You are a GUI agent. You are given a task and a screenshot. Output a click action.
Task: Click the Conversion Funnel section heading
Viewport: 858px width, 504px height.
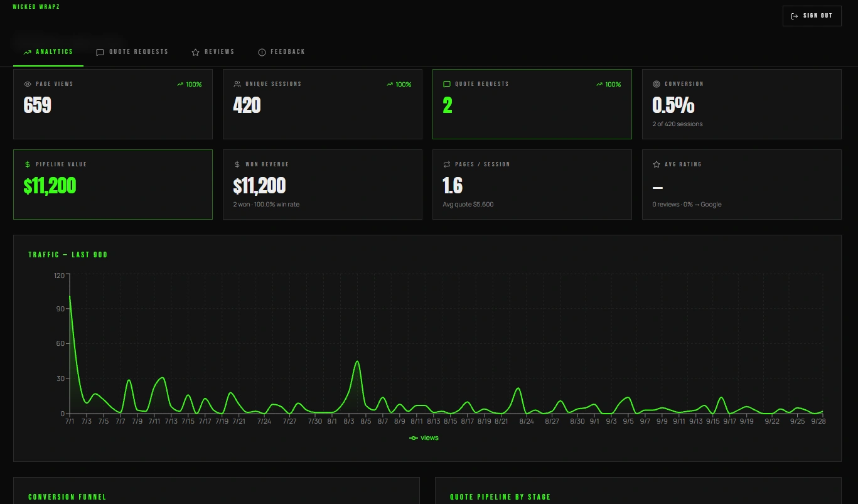(67, 497)
